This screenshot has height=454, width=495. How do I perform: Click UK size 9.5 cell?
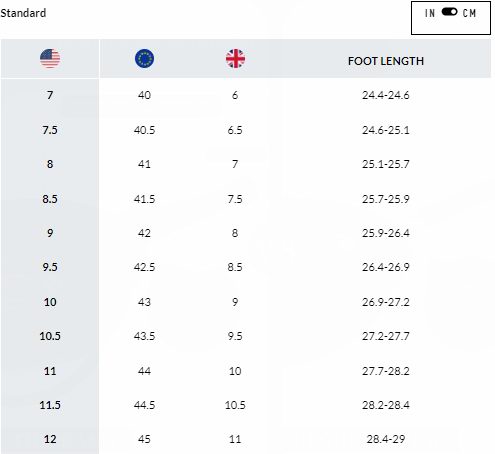click(x=235, y=336)
